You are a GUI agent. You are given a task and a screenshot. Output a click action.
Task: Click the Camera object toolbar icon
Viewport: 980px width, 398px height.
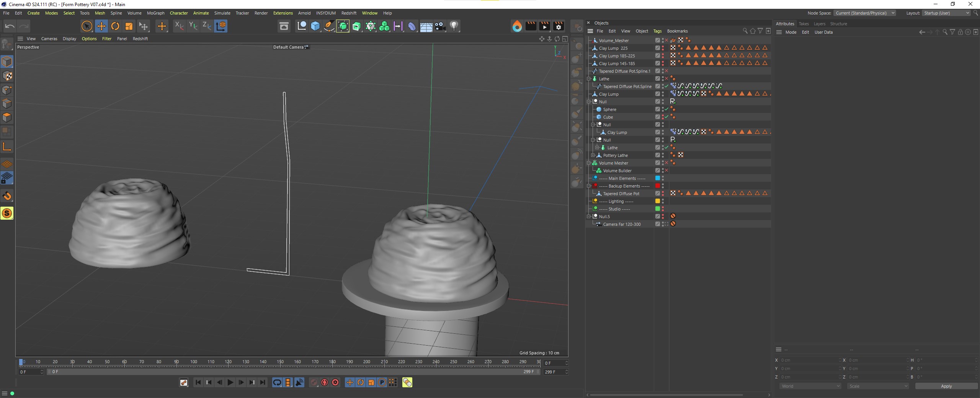point(440,26)
